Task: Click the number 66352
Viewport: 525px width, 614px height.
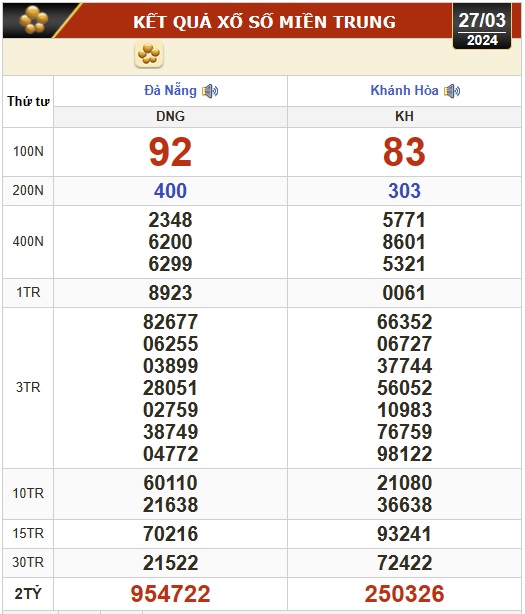Action: pyautogui.click(x=404, y=322)
